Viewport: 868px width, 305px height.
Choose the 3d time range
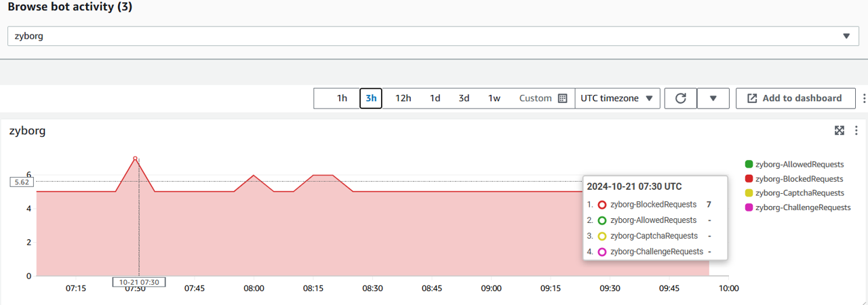pos(464,98)
